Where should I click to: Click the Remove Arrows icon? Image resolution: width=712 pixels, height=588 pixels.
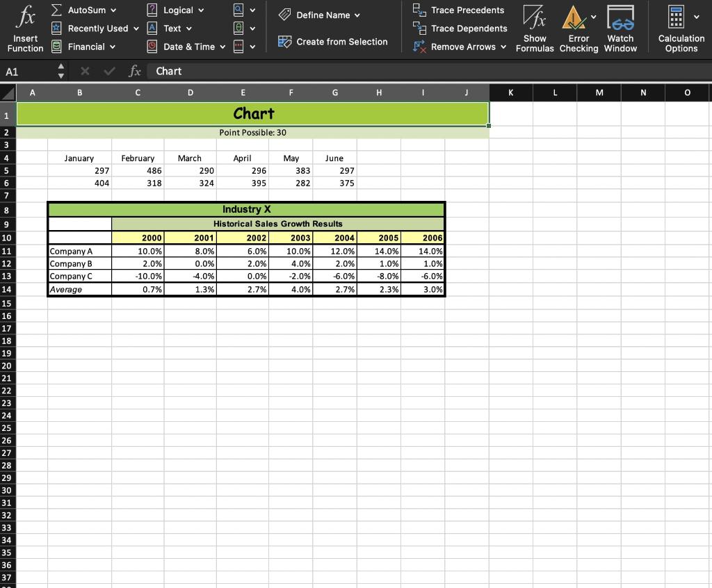pyautogui.click(x=419, y=47)
